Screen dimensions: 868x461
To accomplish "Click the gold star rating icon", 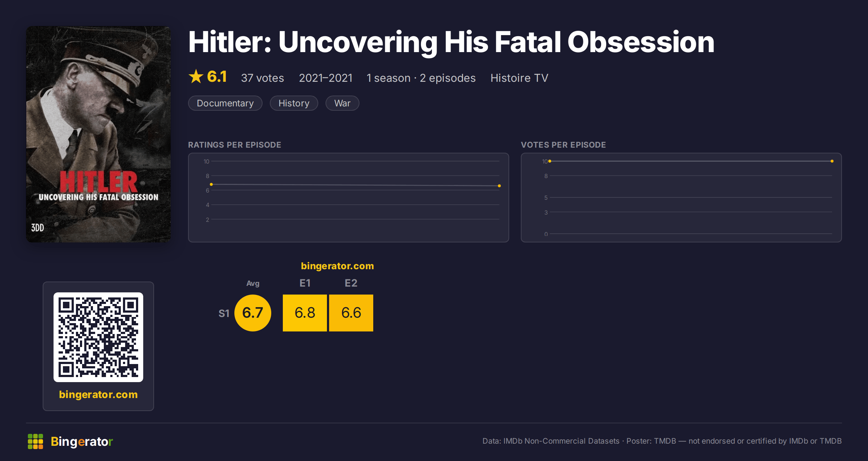I will (x=196, y=76).
